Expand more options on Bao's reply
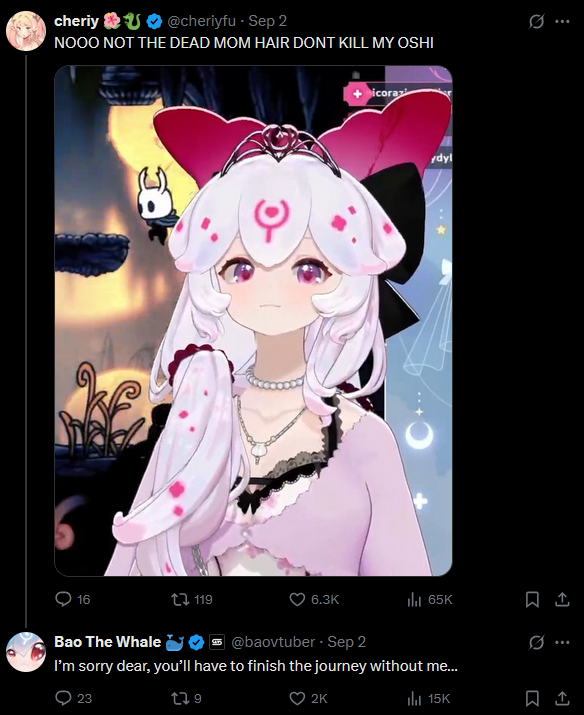This screenshot has height=715, width=584. pos(562,642)
